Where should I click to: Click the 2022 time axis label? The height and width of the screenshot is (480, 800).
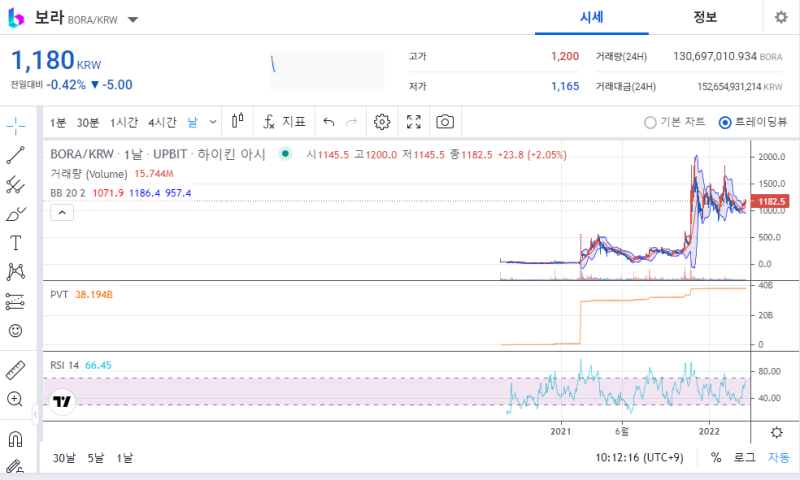click(x=709, y=432)
